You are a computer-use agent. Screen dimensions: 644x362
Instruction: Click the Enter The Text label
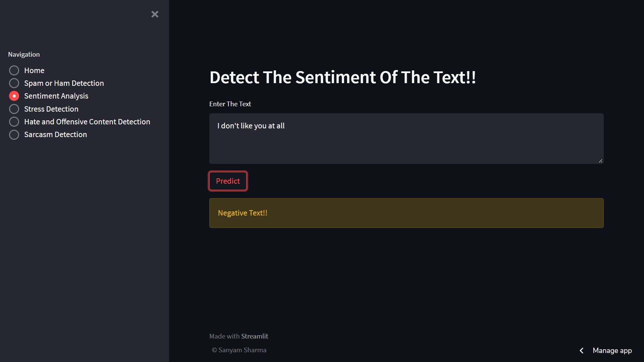(230, 104)
